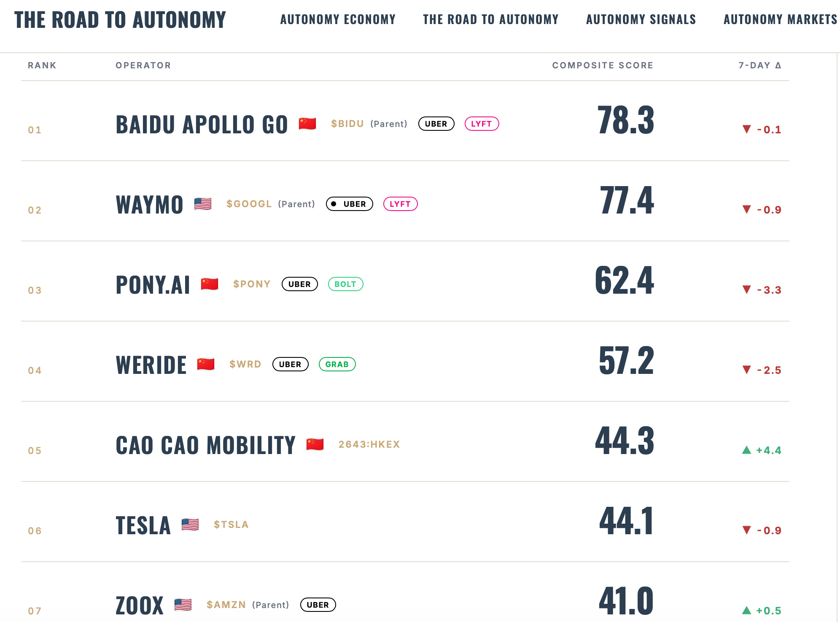Click the US flag beside Tesla

click(x=190, y=525)
